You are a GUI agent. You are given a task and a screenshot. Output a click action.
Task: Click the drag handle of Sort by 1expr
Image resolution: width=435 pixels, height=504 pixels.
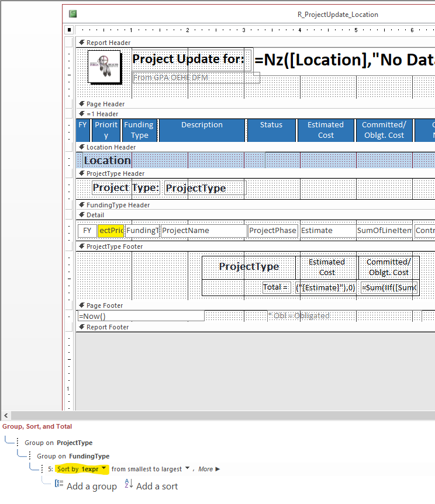point(42,469)
